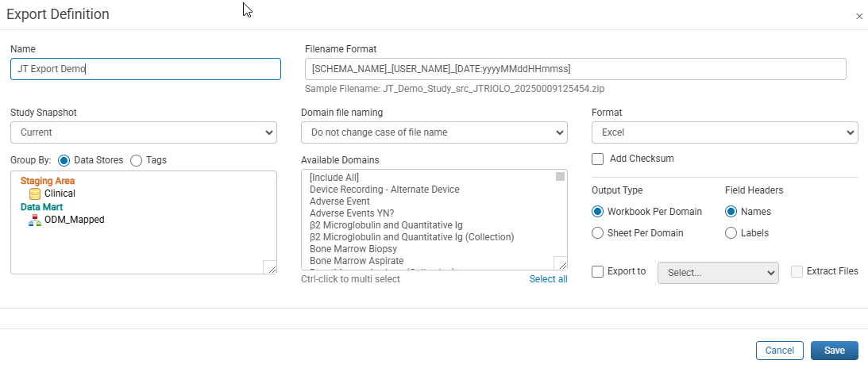Set Field Headers to Names
Viewport: 868px width, 368px height.
tap(731, 212)
